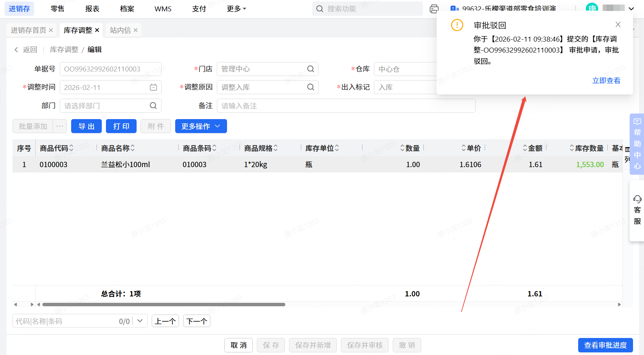
Task: Expand the 更多操作 dropdown button
Action: (201, 126)
